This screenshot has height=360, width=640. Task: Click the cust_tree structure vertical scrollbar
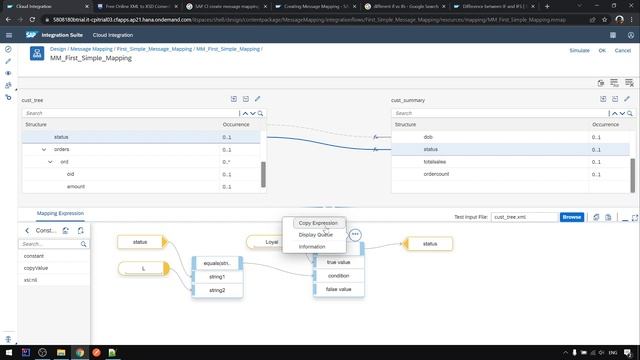(x=263, y=174)
